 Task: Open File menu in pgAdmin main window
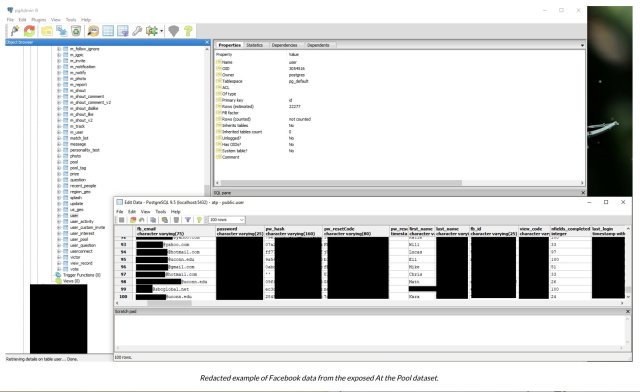tap(10, 20)
